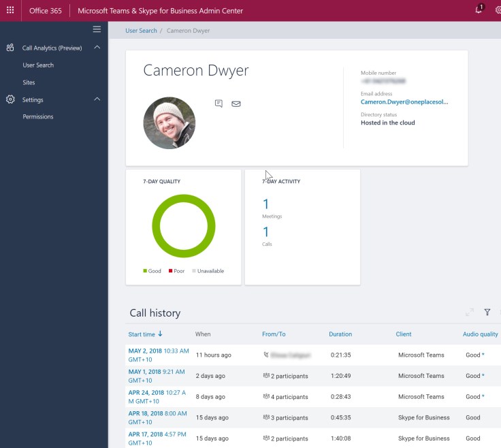Collapse the Call Analytics (Preview) section

97,48
